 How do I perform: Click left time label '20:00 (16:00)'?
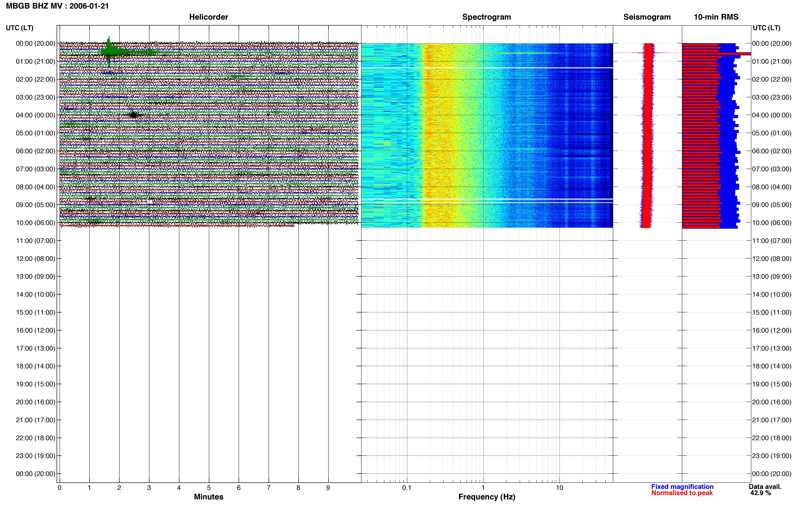(36, 402)
